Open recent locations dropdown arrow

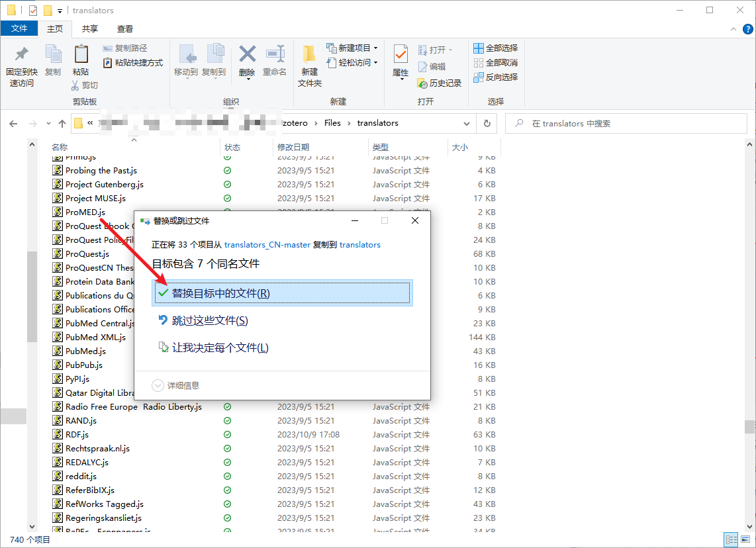(48, 124)
